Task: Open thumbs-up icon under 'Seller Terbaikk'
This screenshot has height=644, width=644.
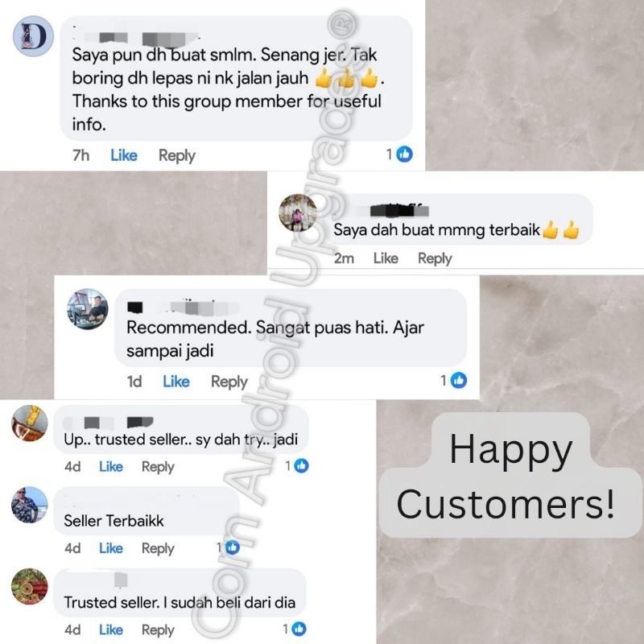Action: pyautogui.click(x=233, y=547)
